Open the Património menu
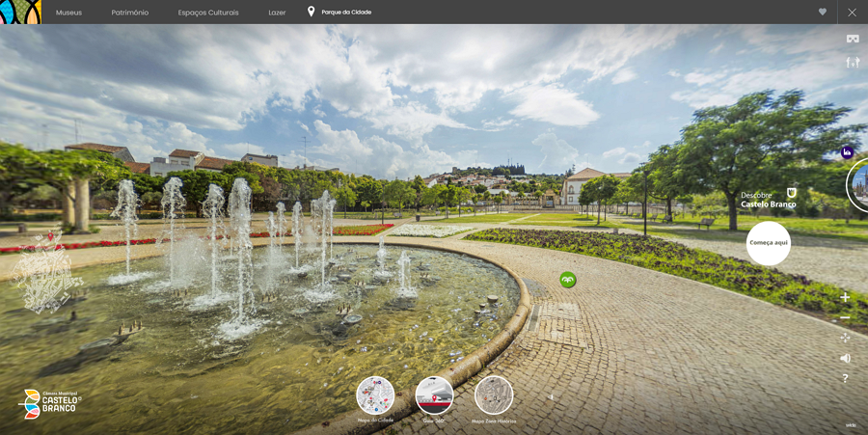This screenshot has height=435, width=868. coord(130,13)
